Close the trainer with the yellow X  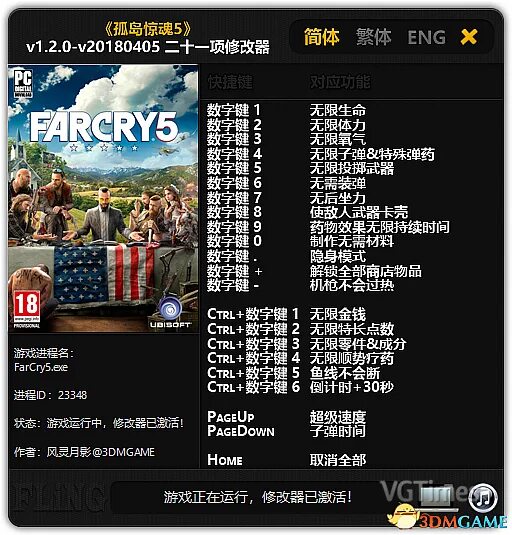pos(469,37)
